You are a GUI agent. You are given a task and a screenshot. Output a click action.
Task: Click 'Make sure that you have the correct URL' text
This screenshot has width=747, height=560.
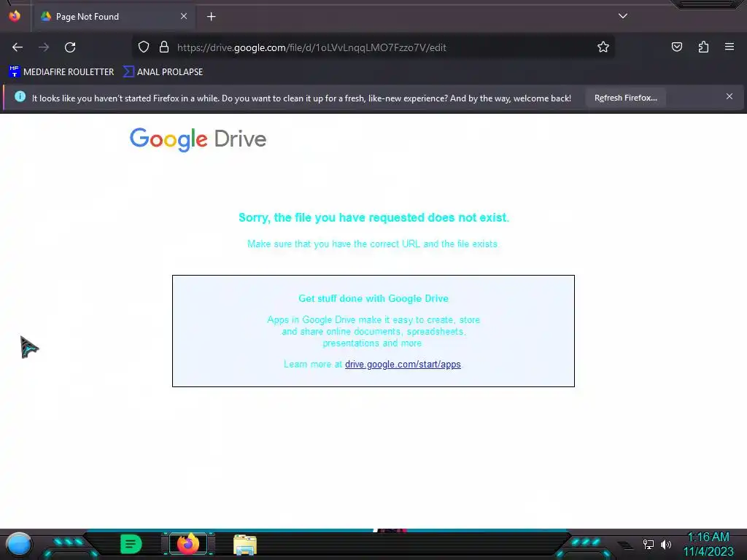373,244
